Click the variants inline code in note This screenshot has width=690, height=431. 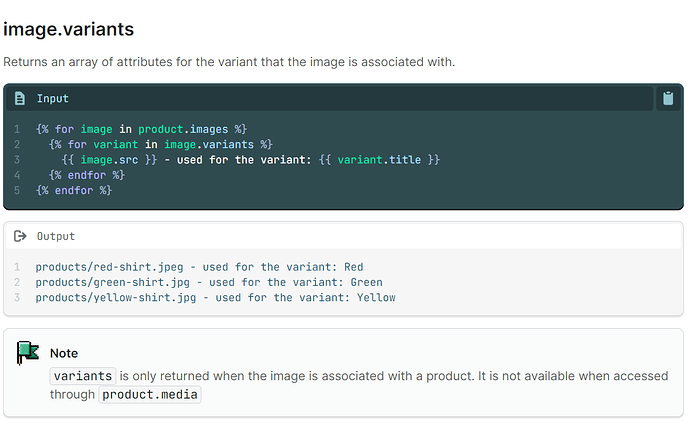(83, 376)
